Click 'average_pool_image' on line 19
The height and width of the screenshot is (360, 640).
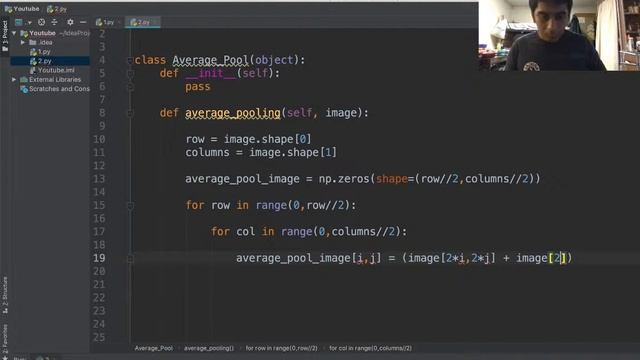click(293, 258)
